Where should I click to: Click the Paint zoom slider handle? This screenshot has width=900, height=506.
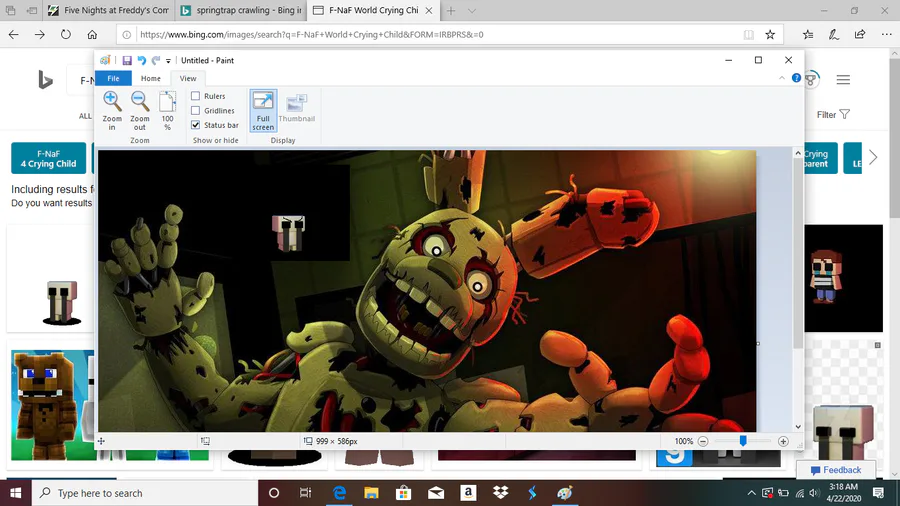pyautogui.click(x=743, y=441)
